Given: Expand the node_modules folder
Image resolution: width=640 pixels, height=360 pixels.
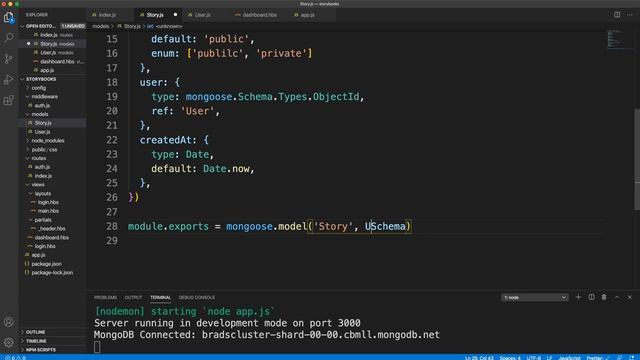Looking at the screenshot, I should (x=47, y=140).
